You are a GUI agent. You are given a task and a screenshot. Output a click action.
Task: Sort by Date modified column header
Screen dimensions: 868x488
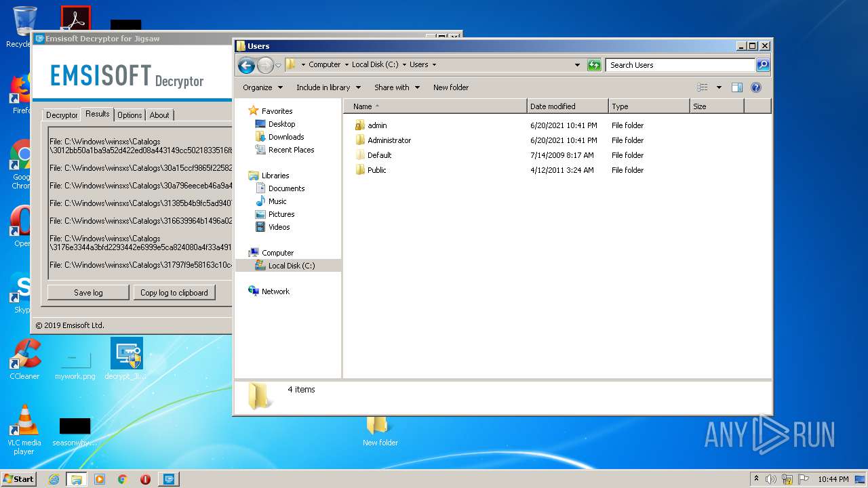pos(568,106)
